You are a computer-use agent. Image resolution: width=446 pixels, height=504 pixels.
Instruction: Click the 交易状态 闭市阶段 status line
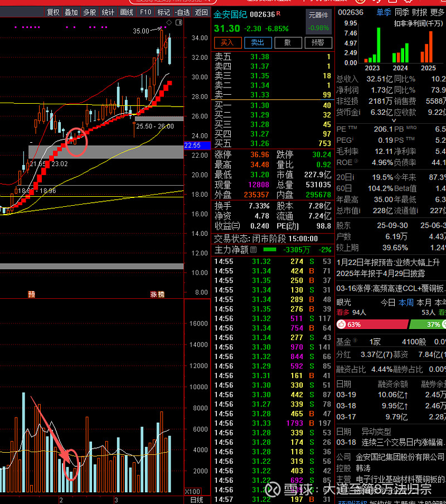(266, 239)
